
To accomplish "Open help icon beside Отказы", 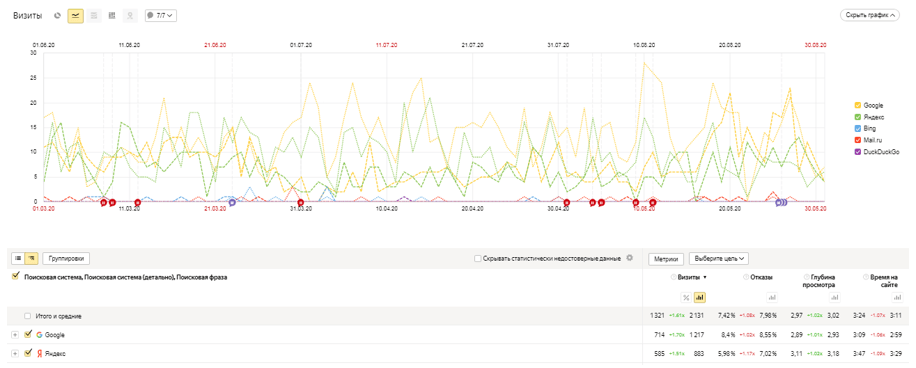I will (746, 277).
